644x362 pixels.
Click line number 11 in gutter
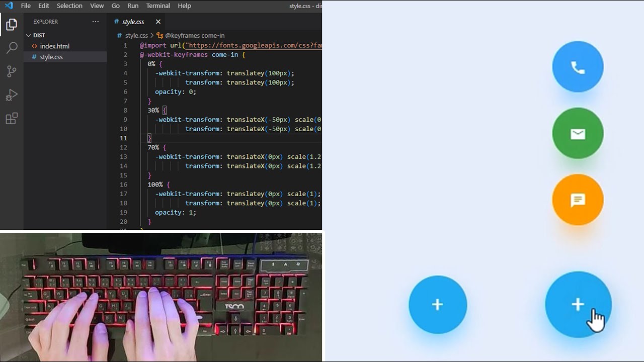pos(124,138)
